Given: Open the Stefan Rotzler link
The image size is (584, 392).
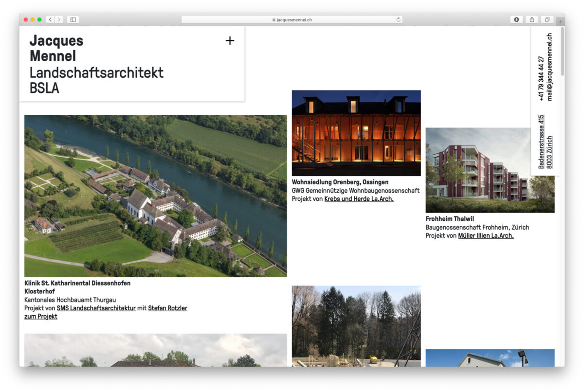Looking at the screenshot, I should [167, 308].
